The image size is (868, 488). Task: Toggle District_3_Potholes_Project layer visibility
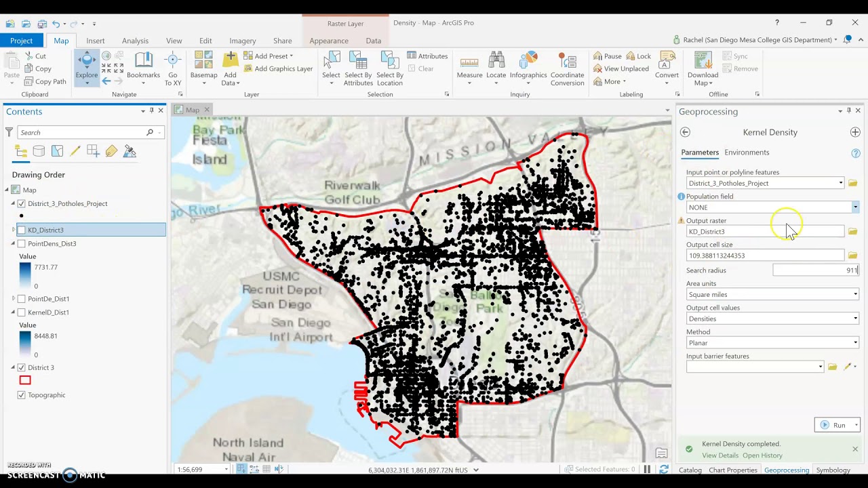coord(22,203)
